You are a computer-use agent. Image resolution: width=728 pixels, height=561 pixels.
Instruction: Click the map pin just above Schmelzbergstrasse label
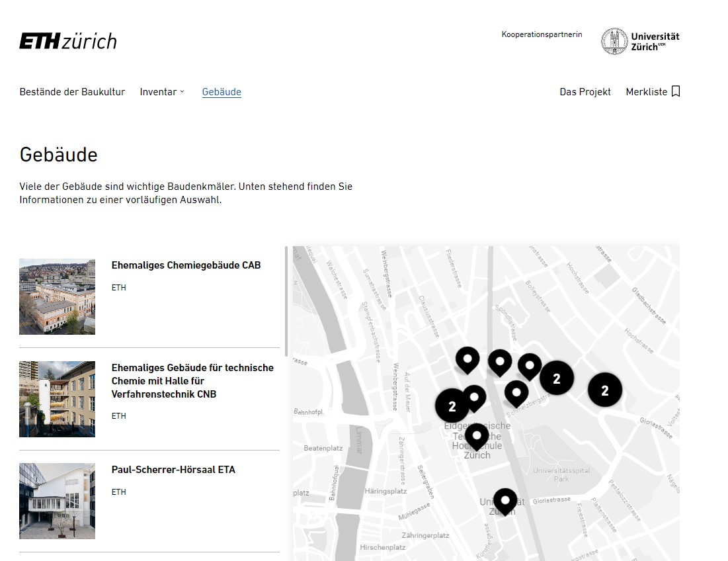(516, 392)
